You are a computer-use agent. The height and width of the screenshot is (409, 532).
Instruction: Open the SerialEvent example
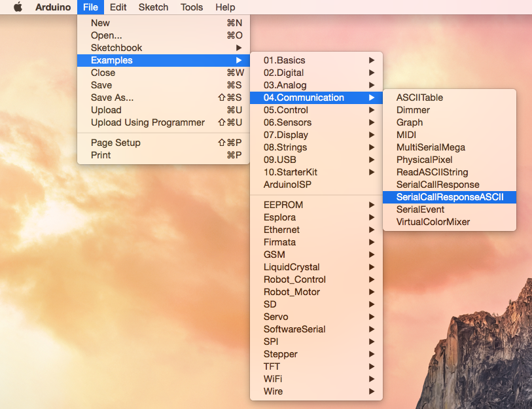point(450,209)
